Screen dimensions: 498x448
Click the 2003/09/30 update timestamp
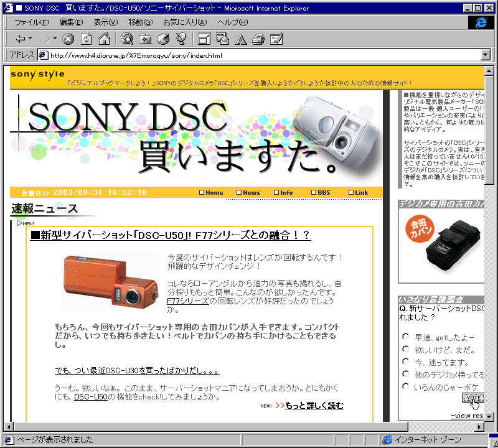[100, 192]
